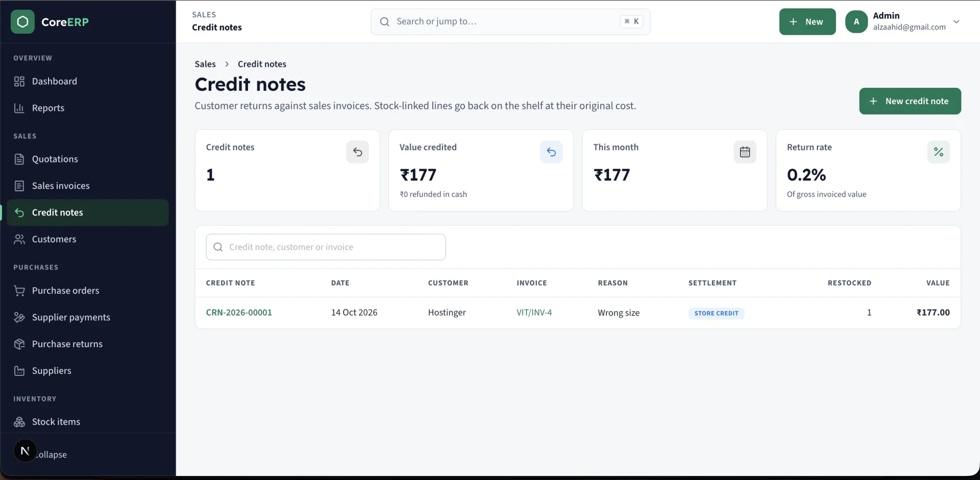
Task: Click the magnifier icon in the top search
Action: click(x=385, y=21)
